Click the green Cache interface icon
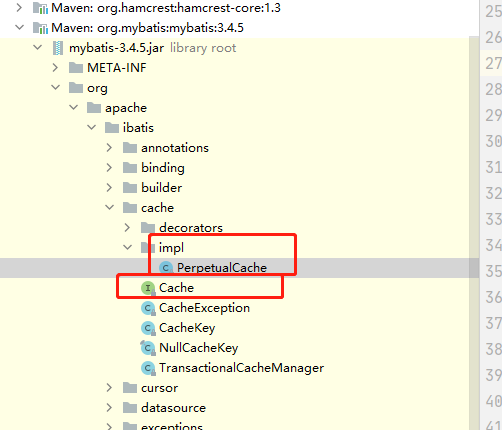 point(148,288)
